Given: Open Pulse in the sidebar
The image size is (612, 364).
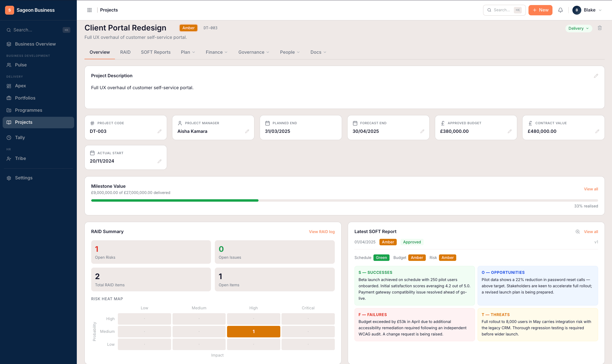Looking at the screenshot, I should click(x=38, y=65).
